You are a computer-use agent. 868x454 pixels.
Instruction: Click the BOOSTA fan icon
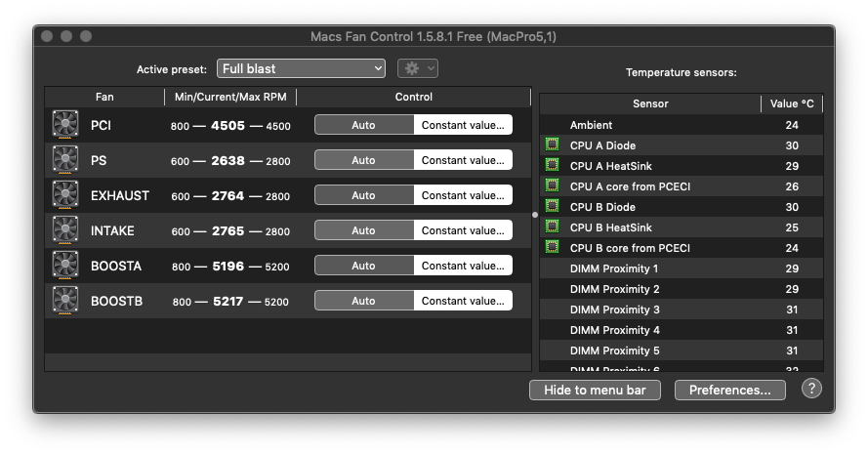coord(65,266)
